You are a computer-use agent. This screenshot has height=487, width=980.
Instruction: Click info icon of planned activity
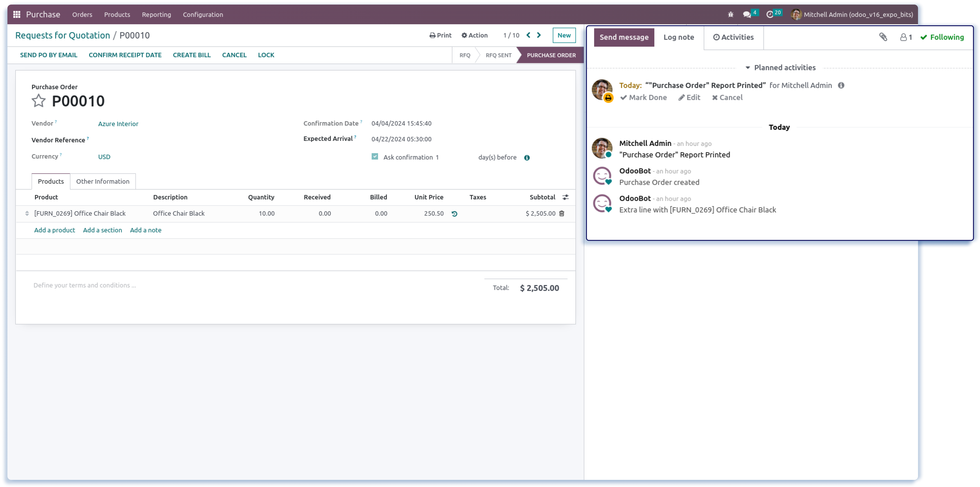[841, 85]
